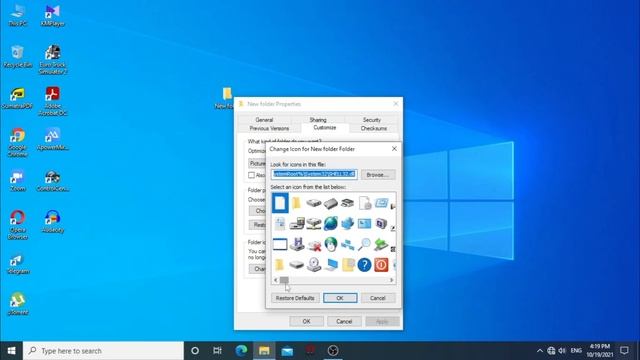Click the icon file path text field

tap(314, 174)
